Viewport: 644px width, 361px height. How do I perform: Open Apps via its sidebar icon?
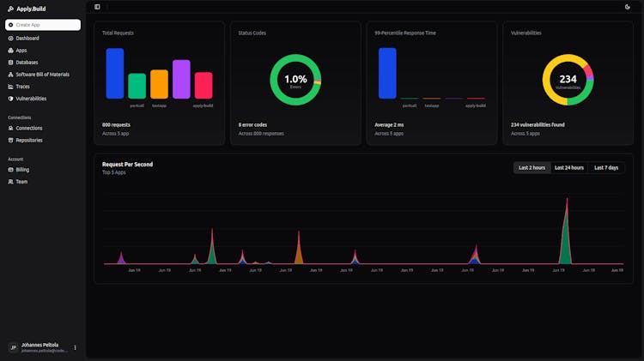(10, 51)
